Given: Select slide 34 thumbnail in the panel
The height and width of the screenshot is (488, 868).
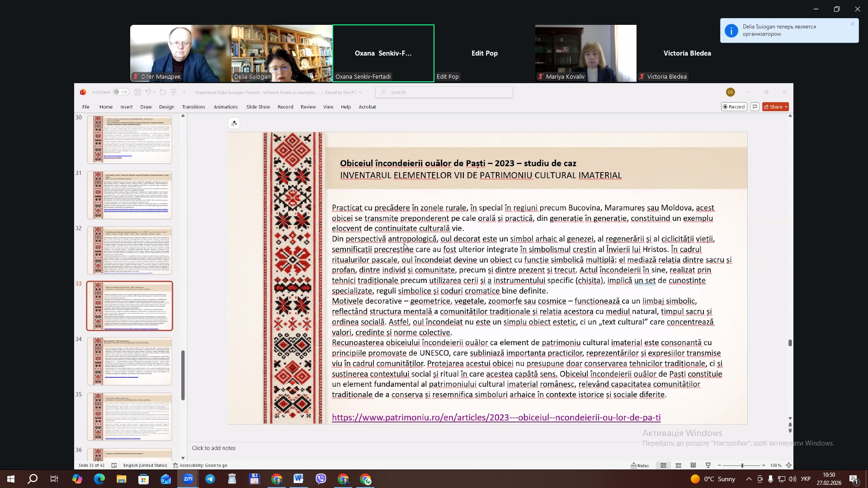Looking at the screenshot, I should (129, 361).
